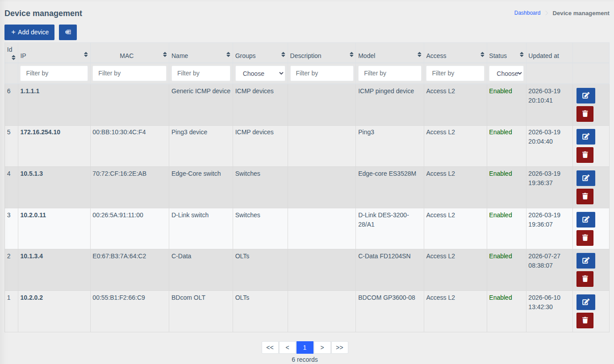
Task: Sort devices by Description column
Action: click(x=351, y=54)
